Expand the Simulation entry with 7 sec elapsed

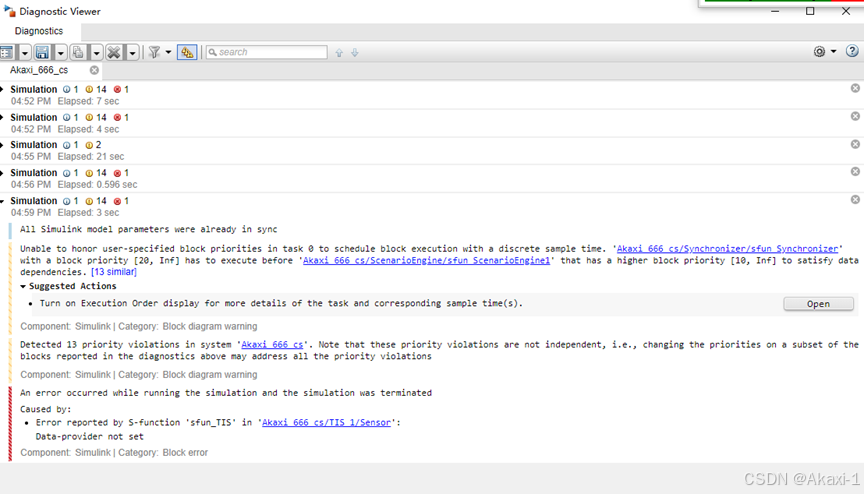3,89
